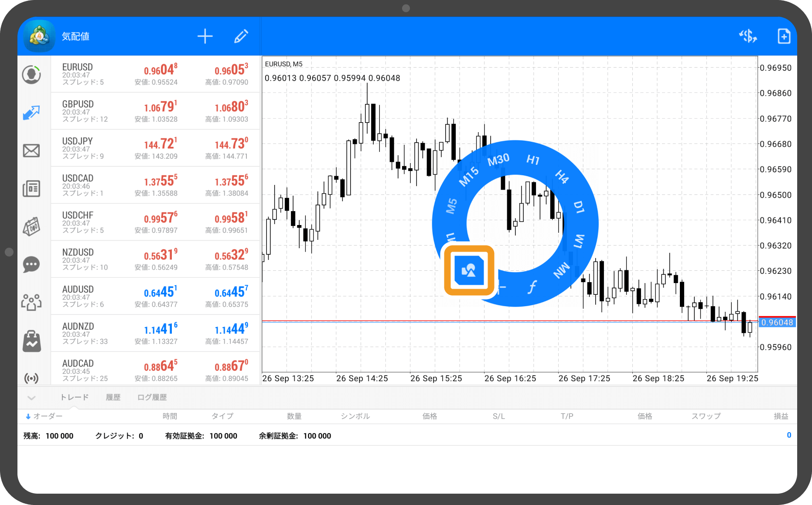The height and width of the screenshot is (505, 812).
Task: Select the USDJPY quote row
Action: [155, 148]
